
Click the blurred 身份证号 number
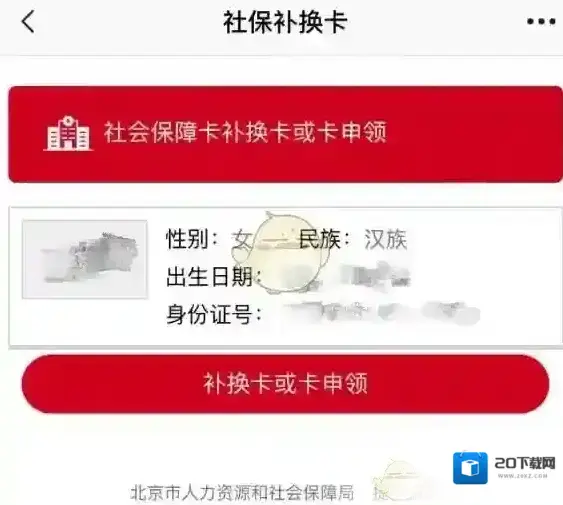(x=381, y=312)
